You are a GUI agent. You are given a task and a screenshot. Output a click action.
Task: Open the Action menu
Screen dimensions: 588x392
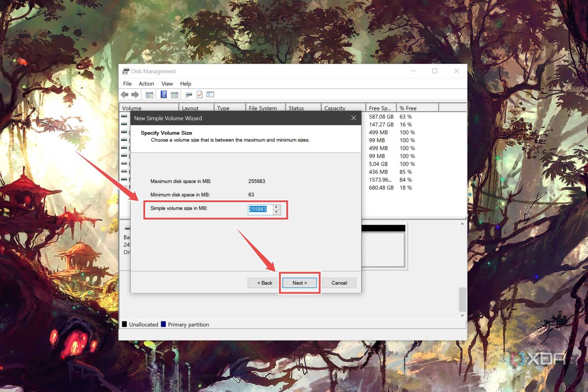[146, 84]
